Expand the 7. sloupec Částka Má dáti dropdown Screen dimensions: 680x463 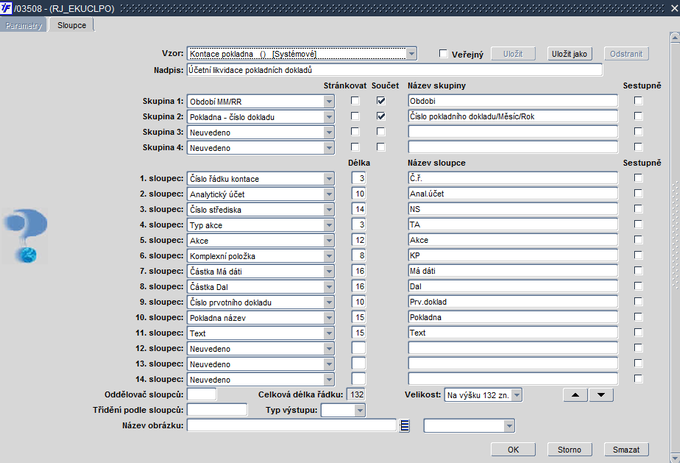coord(328,271)
